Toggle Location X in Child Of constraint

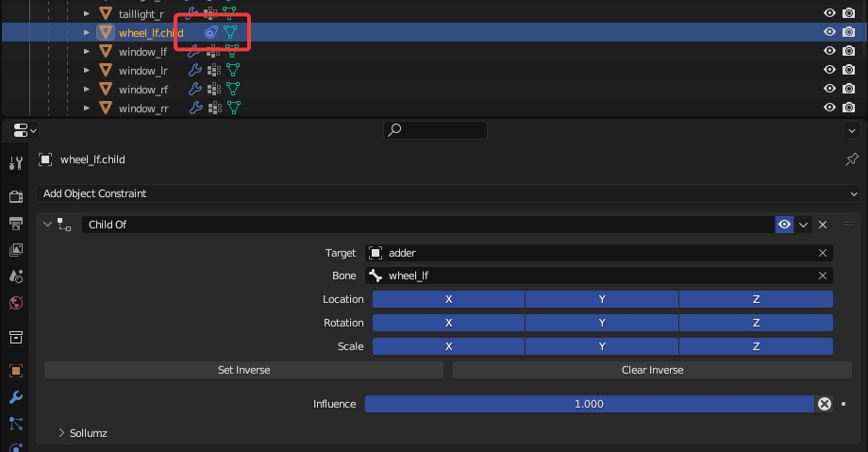[448, 299]
